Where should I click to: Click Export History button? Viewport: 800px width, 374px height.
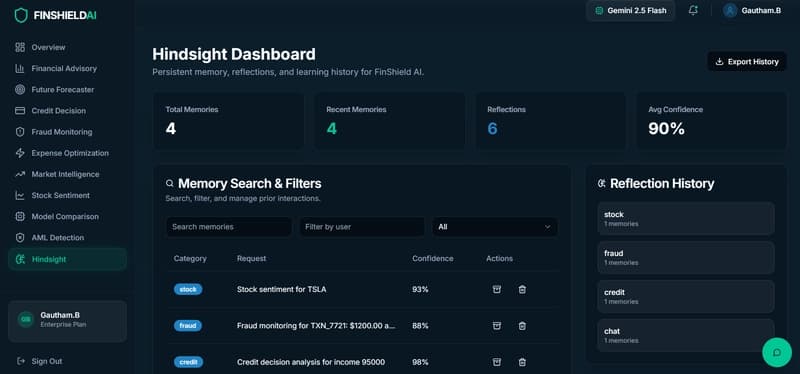(747, 62)
